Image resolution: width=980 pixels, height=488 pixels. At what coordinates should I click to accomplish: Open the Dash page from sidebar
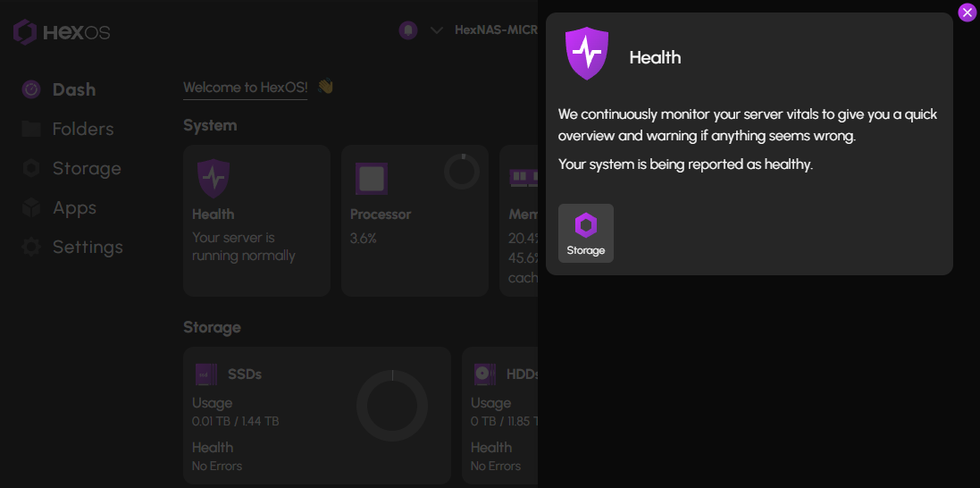pyautogui.click(x=73, y=89)
